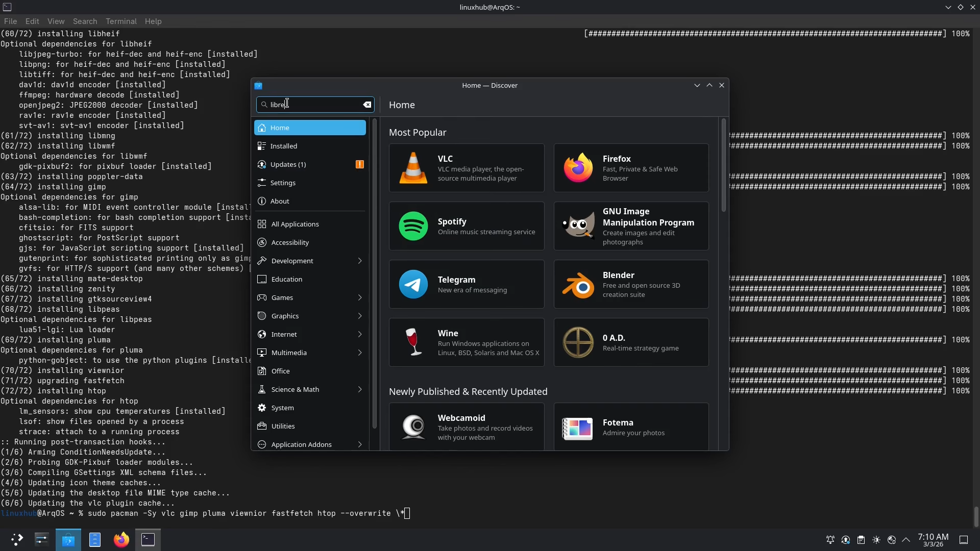Open the VLC app card
This screenshot has height=551, width=980.
467,168
